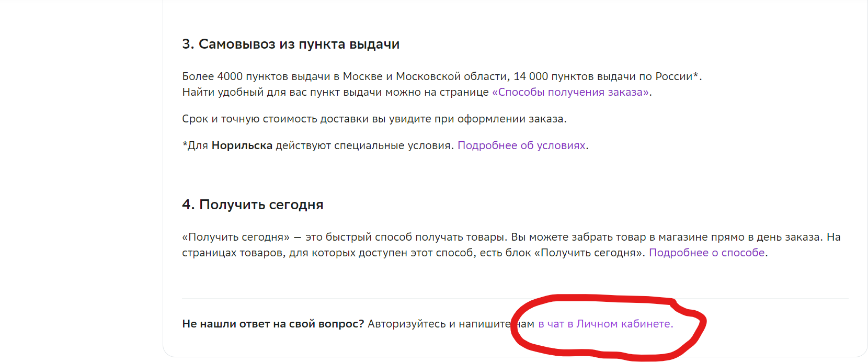The width and height of the screenshot is (868, 362).
Task: Select the bold word "Норильска"
Action: point(242,146)
